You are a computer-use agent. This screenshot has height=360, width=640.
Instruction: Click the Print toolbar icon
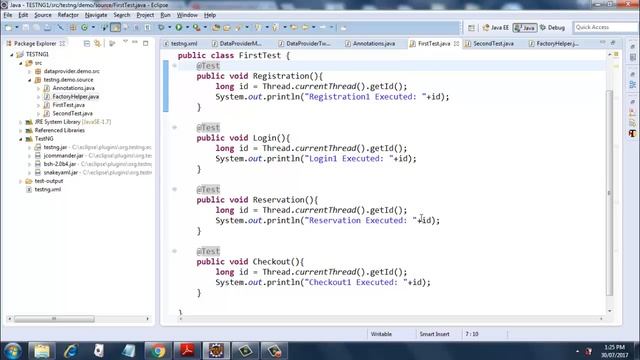pyautogui.click(x=47, y=27)
